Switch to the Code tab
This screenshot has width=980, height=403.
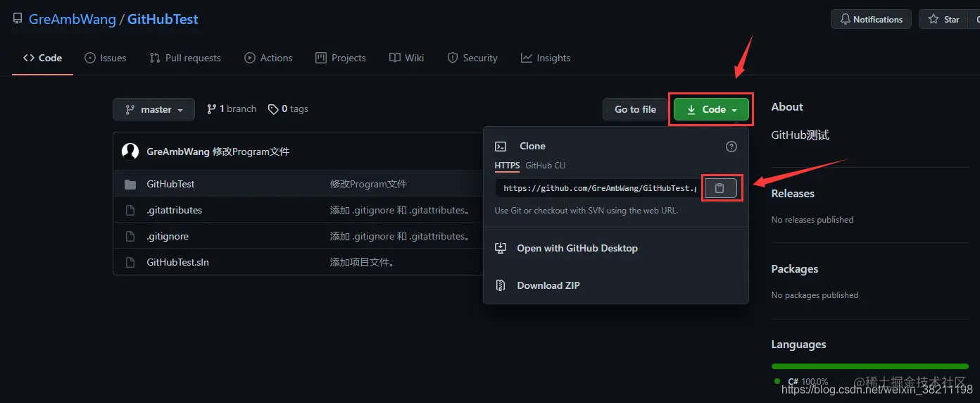pyautogui.click(x=43, y=58)
